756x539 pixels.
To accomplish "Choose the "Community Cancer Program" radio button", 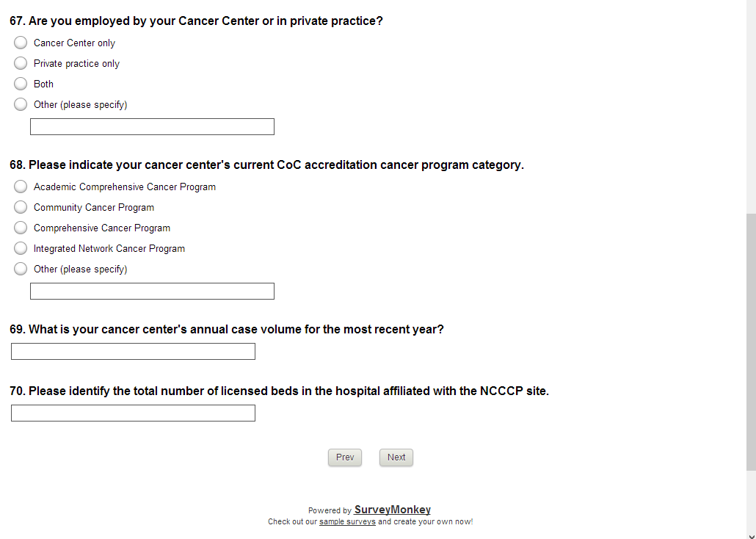I will point(21,207).
